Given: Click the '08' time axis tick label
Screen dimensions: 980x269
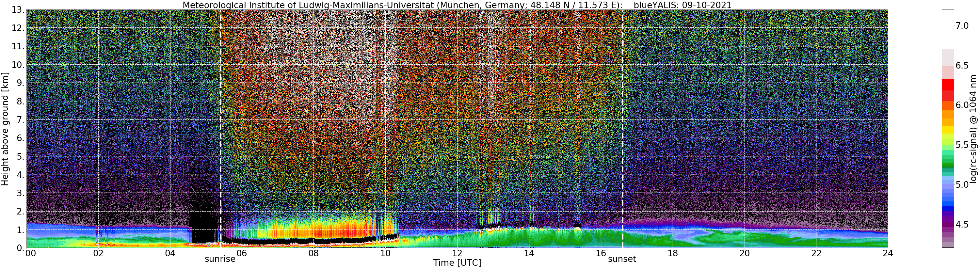Looking at the screenshot, I should [x=313, y=253].
